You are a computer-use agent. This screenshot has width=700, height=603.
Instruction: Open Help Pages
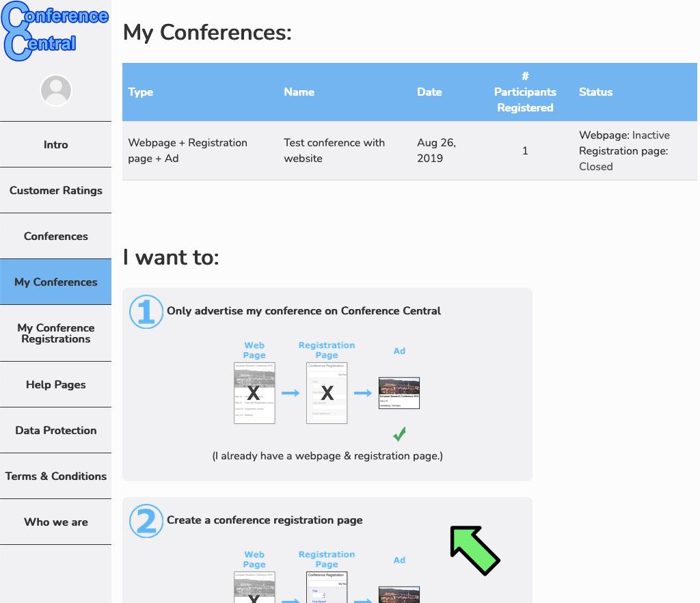(x=56, y=385)
